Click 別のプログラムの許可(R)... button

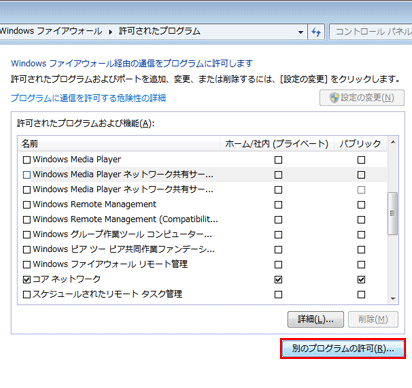pyautogui.click(x=343, y=349)
